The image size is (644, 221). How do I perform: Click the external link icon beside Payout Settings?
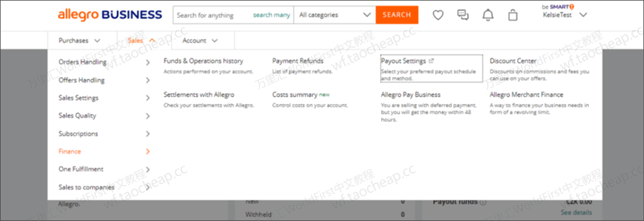[431, 61]
